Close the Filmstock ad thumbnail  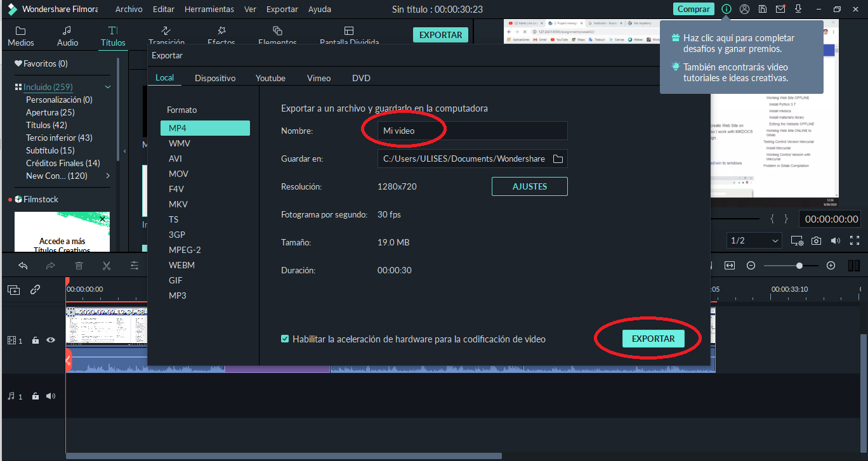(103, 219)
